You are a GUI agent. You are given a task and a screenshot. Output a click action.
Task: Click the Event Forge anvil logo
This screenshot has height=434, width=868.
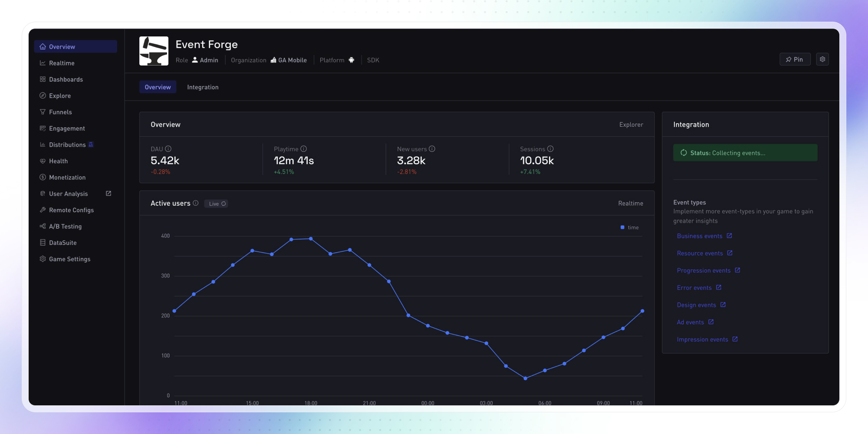(154, 51)
